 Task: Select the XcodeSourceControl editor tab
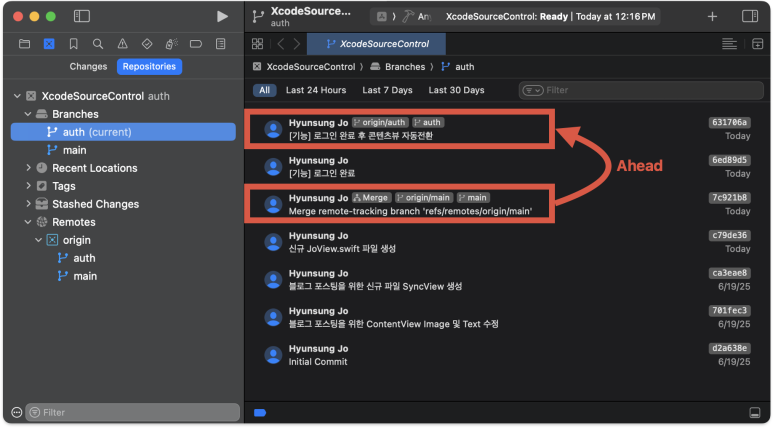pos(377,44)
